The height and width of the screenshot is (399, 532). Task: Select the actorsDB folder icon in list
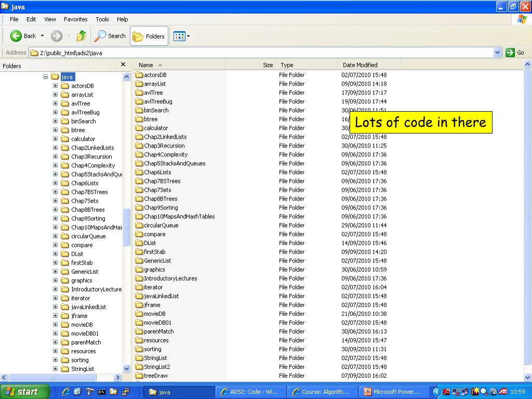pos(139,75)
